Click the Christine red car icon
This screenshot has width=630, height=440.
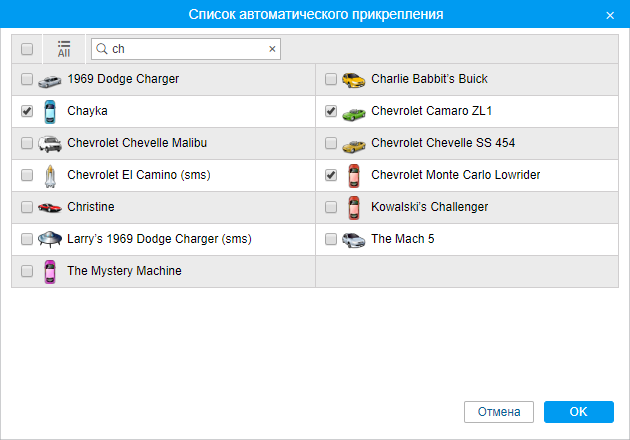point(50,208)
